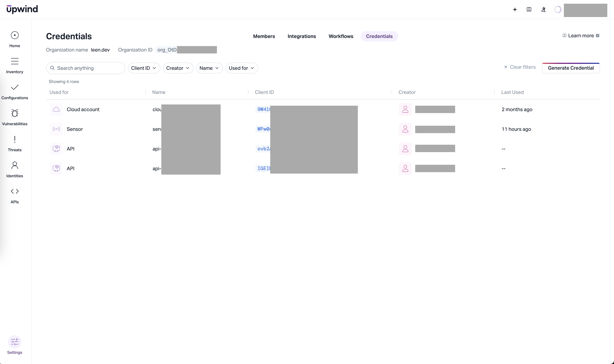Focus the Search anything field
Image resolution: width=614 pixels, height=364 pixels.
click(88, 68)
